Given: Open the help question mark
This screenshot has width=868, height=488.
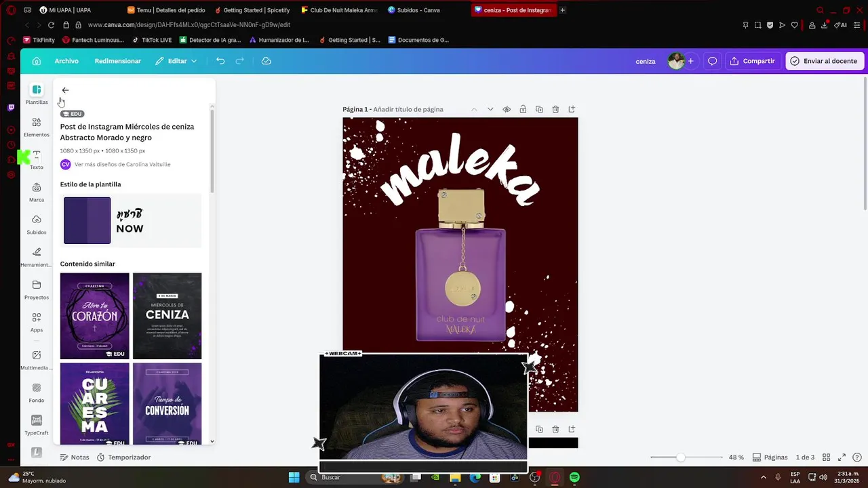Looking at the screenshot, I should tap(858, 457).
